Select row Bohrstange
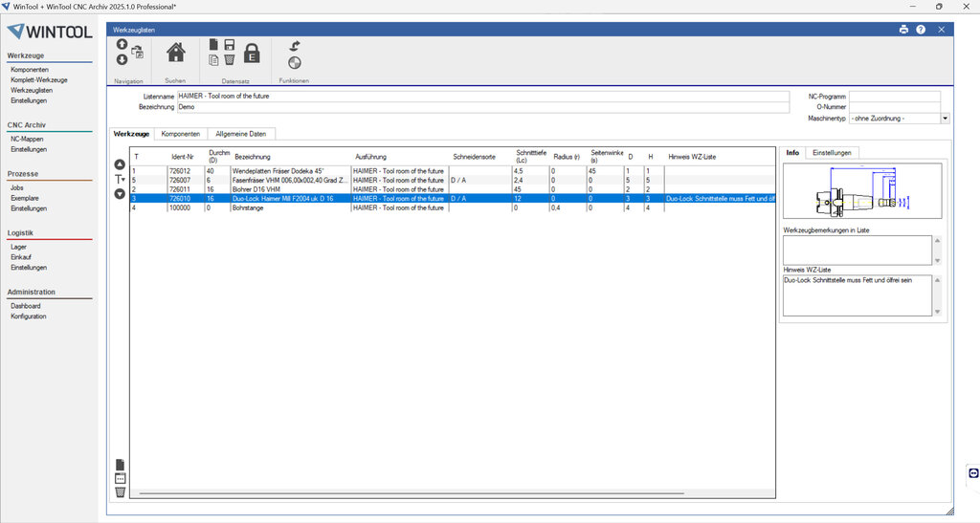Viewport: 980px width, 523px height. click(453, 207)
